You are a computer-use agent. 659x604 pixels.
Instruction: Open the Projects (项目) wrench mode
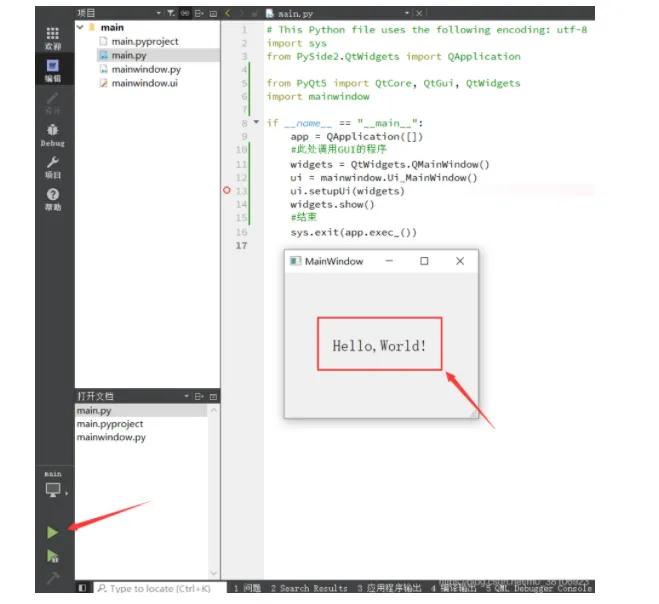[53, 167]
